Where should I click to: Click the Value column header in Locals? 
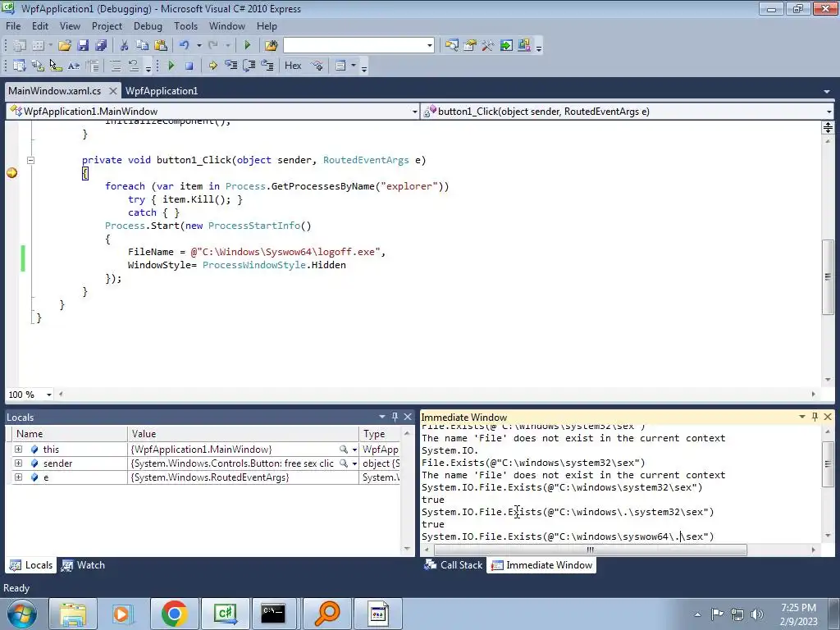(243, 434)
